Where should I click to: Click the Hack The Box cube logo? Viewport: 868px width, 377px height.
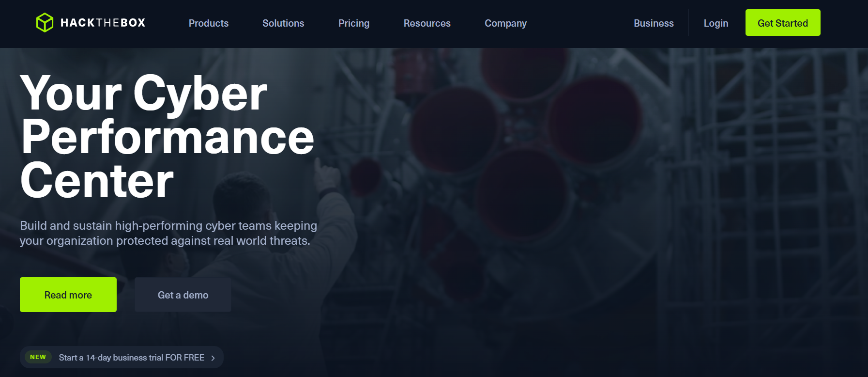click(45, 23)
